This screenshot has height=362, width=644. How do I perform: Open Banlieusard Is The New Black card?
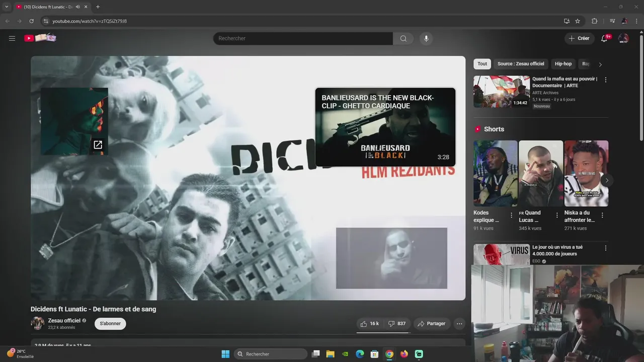click(x=385, y=127)
